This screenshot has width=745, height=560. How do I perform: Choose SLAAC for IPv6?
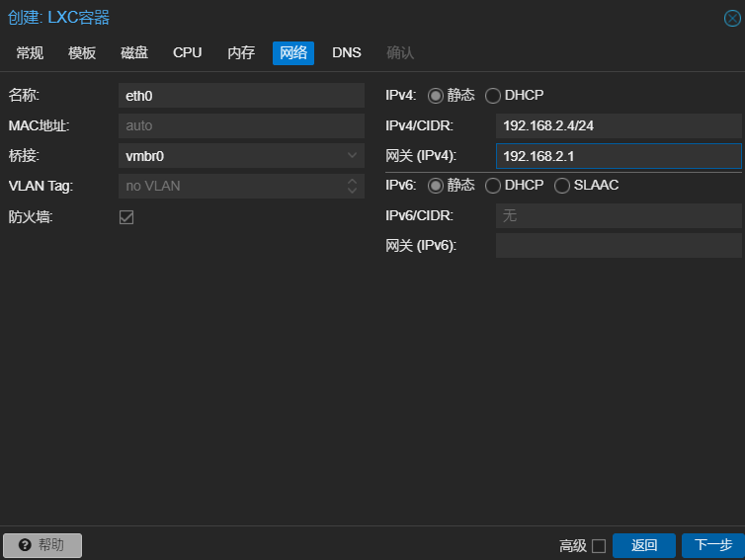pos(562,186)
